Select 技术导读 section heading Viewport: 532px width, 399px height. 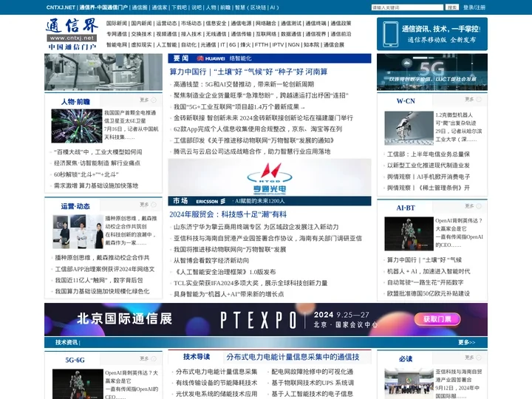197,357
